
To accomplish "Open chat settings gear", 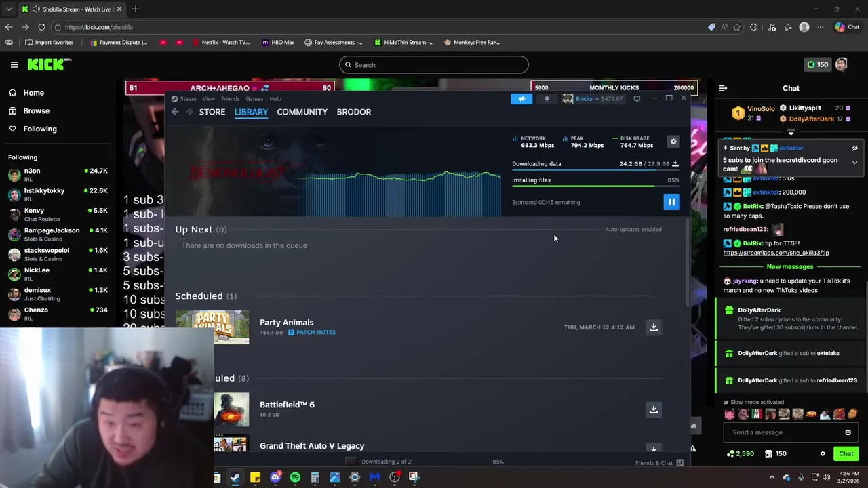I will tap(823, 454).
